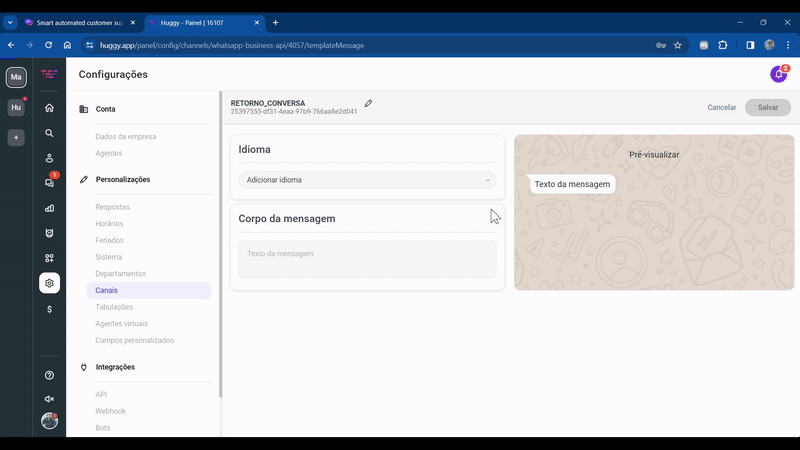Open the browser profile avatar
Viewport: 800px width, 450px height.
pyautogui.click(x=769, y=45)
